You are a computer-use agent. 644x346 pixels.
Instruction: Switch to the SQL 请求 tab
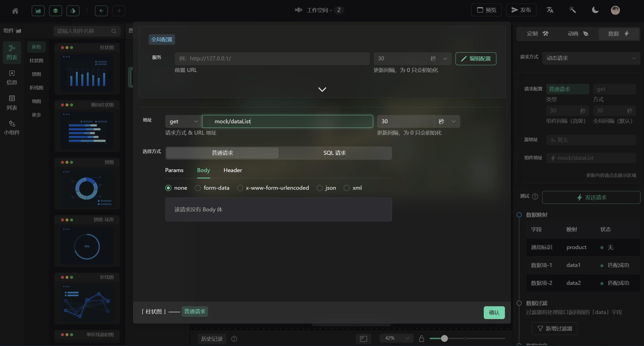point(335,153)
